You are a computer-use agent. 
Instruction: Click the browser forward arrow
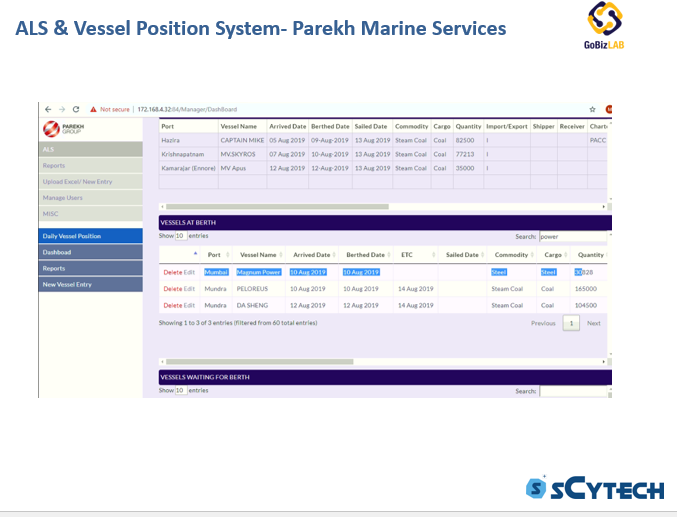61,109
